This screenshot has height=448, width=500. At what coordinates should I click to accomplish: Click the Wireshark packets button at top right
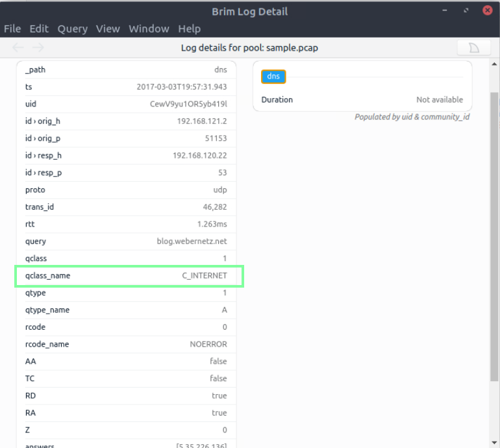pyautogui.click(x=473, y=48)
